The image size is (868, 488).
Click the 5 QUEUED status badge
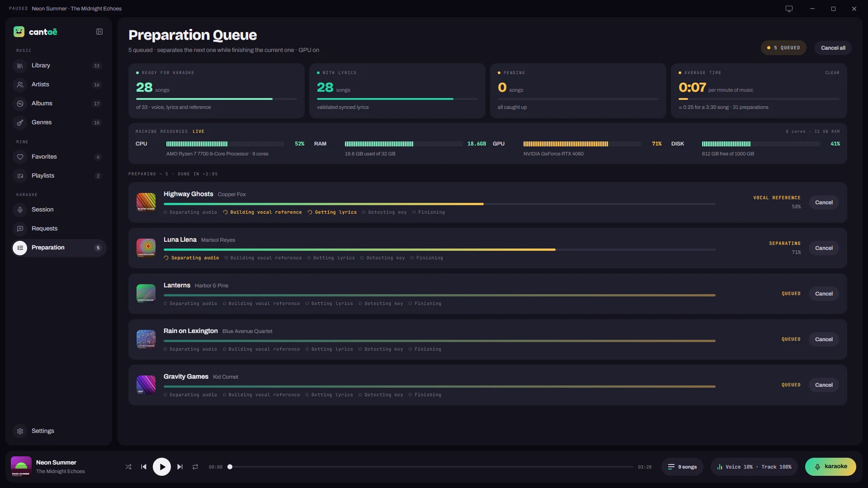(783, 48)
